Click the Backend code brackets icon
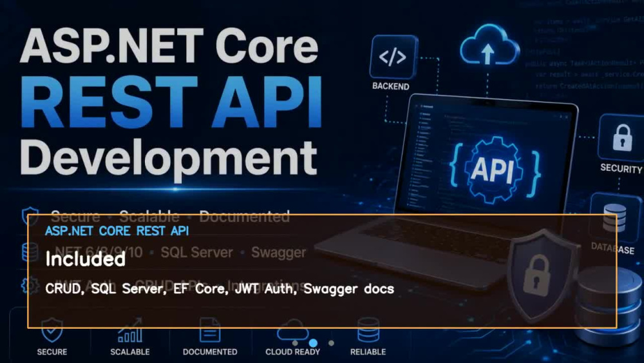644x363 pixels. pyautogui.click(x=393, y=57)
